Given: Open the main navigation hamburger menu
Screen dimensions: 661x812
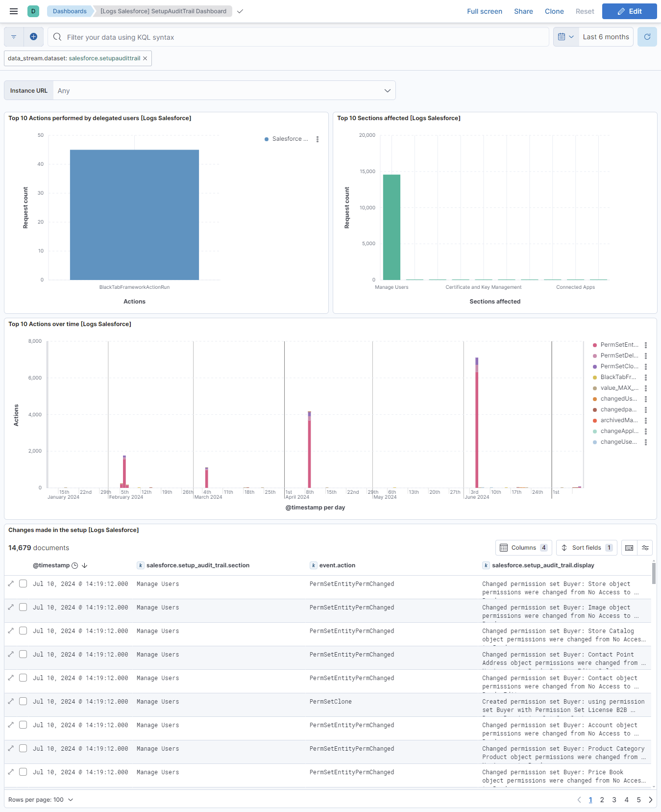Looking at the screenshot, I should pyautogui.click(x=14, y=11).
